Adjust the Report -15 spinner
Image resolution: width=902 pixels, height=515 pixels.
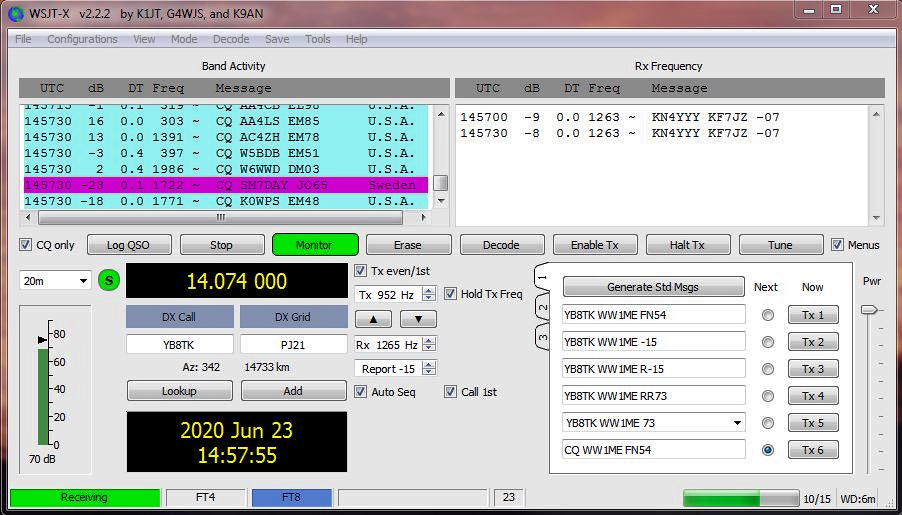coord(429,369)
